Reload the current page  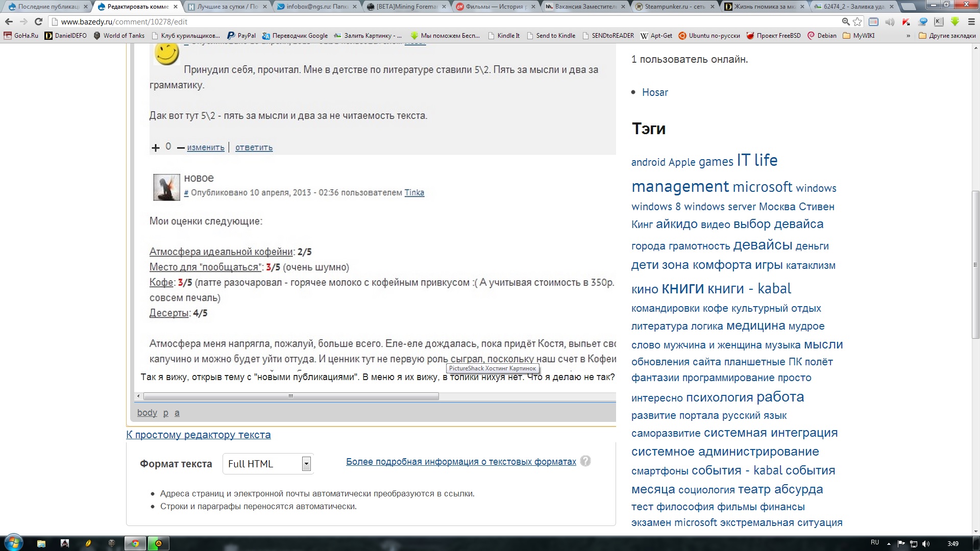38,21
